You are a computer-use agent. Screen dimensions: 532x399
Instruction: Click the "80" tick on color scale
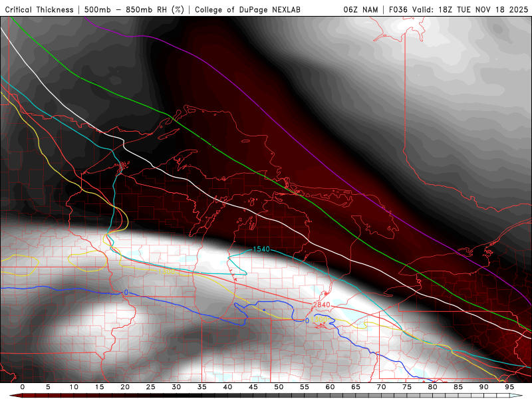433,387
